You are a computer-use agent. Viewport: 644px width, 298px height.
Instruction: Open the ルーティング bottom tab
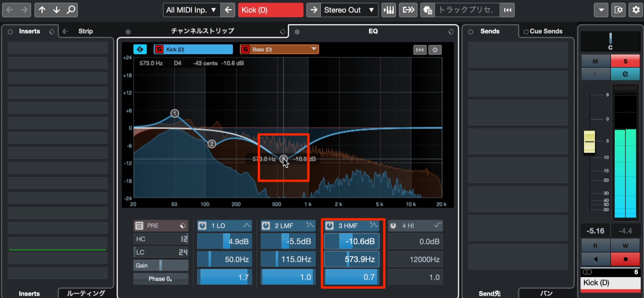[86, 293]
